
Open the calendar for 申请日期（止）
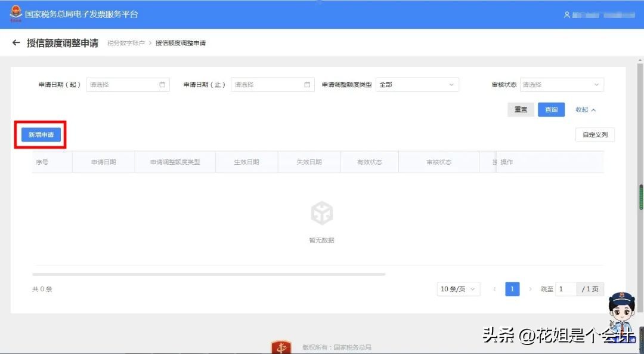[x=308, y=84]
